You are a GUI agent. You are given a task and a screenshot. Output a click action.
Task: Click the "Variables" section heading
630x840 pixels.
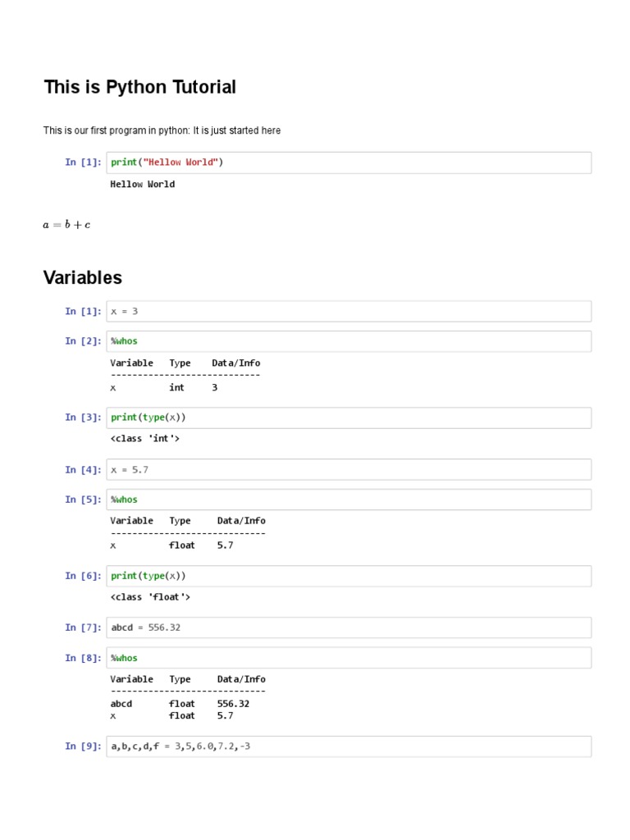pyautogui.click(x=82, y=277)
